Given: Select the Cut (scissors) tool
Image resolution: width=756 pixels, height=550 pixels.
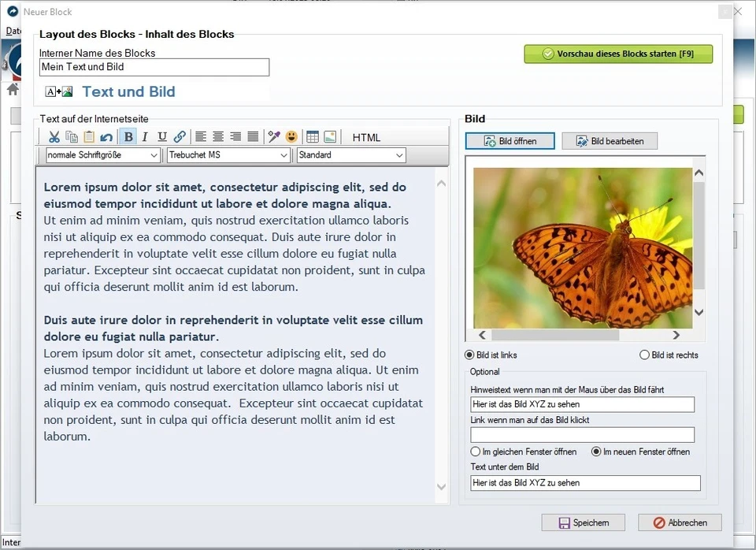Looking at the screenshot, I should (54, 136).
